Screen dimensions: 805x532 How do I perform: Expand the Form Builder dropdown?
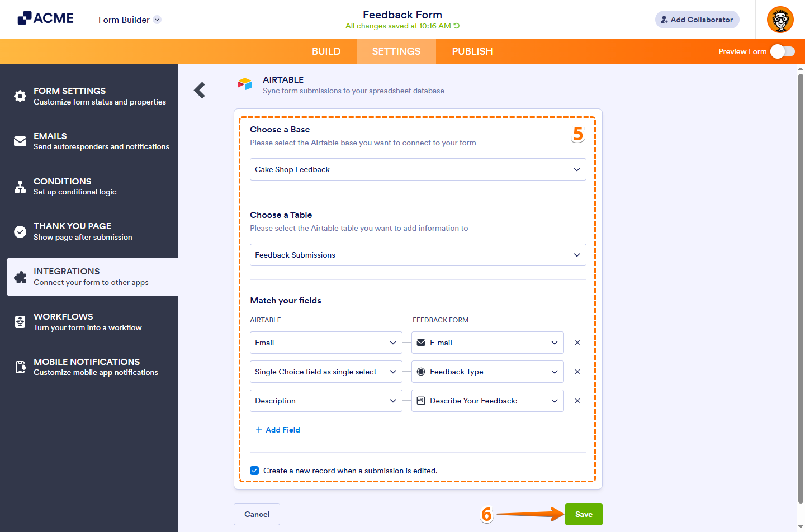pos(157,19)
